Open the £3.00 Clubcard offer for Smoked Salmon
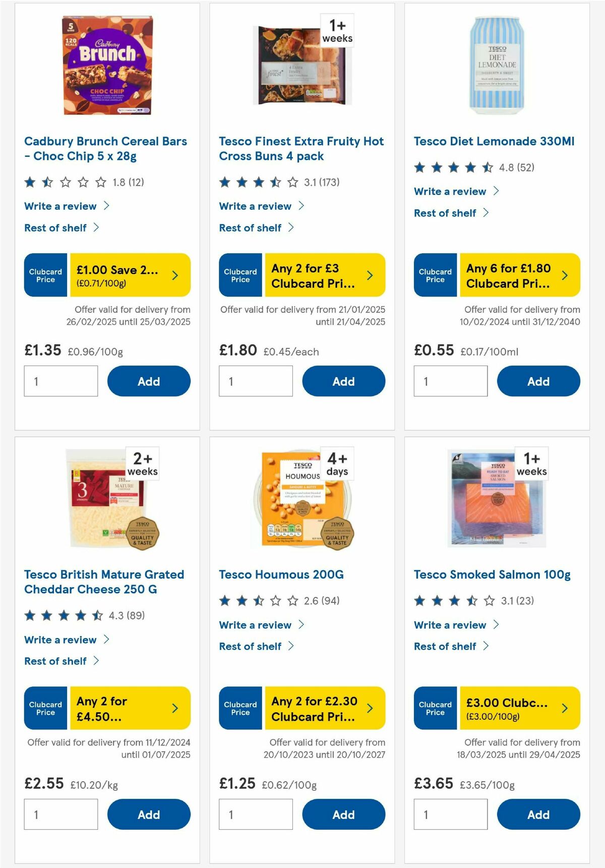This screenshot has width=605, height=868. pyautogui.click(x=504, y=708)
